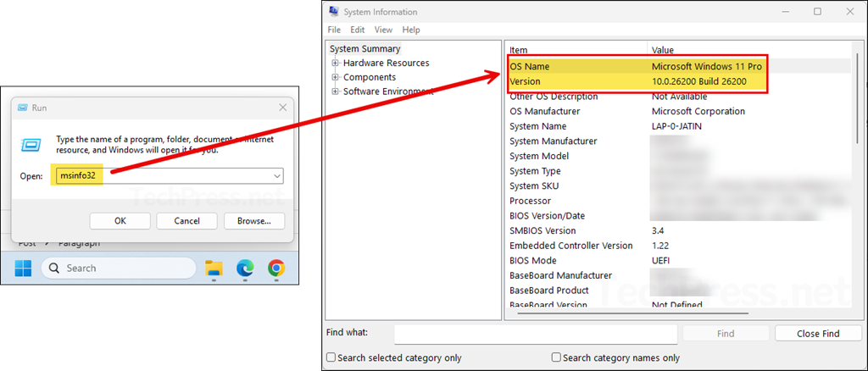
Task: Open File Explorer from the taskbar
Action: pyautogui.click(x=214, y=269)
